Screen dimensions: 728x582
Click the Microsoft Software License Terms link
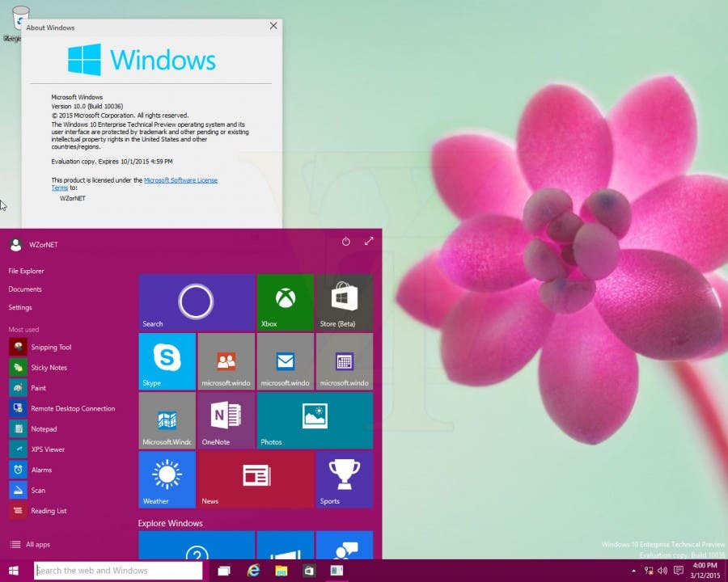(180, 180)
